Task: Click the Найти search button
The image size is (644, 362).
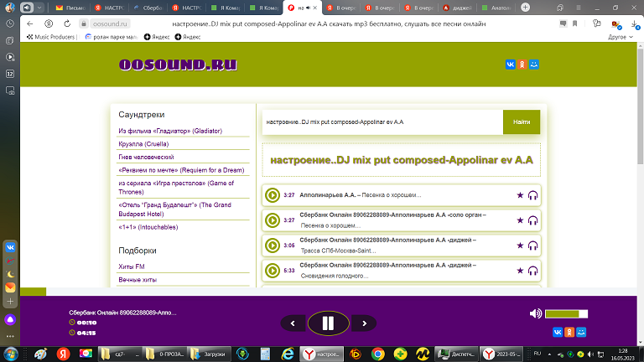Action: [522, 122]
